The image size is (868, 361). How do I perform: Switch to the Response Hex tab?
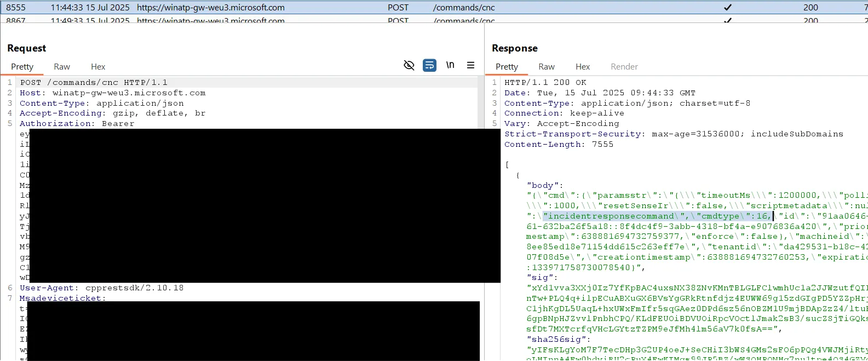coord(582,67)
